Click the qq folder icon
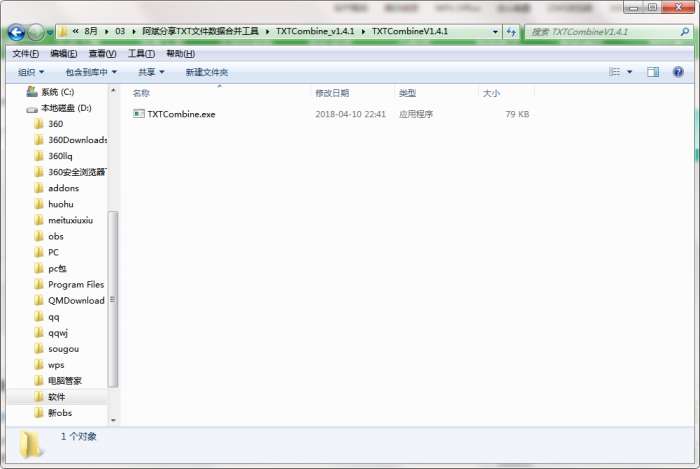700x469 pixels. coord(39,317)
